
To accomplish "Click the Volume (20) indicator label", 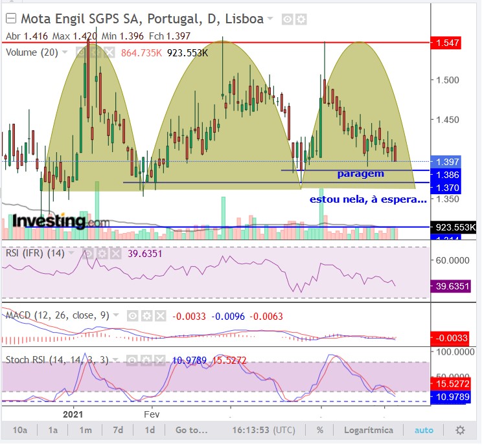I will [32, 52].
